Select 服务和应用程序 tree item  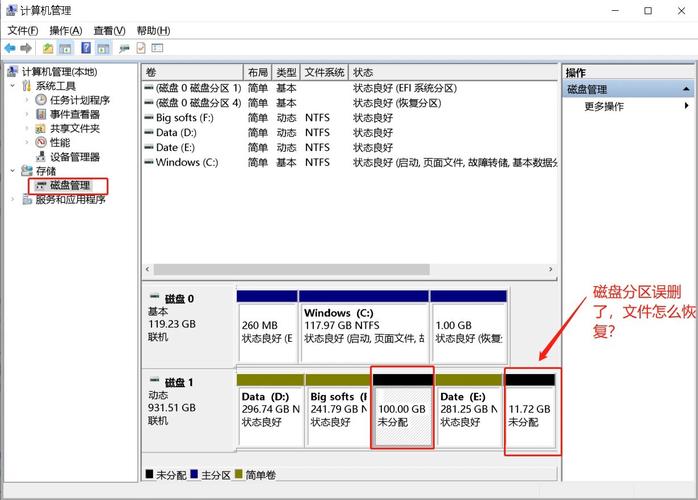pyautogui.click(x=70, y=199)
